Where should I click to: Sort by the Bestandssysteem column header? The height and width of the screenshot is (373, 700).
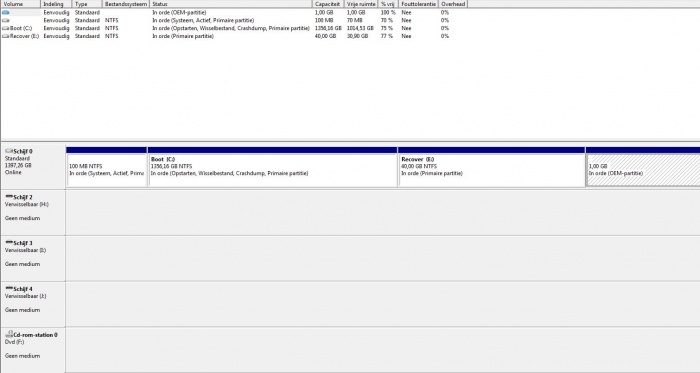(126, 4)
